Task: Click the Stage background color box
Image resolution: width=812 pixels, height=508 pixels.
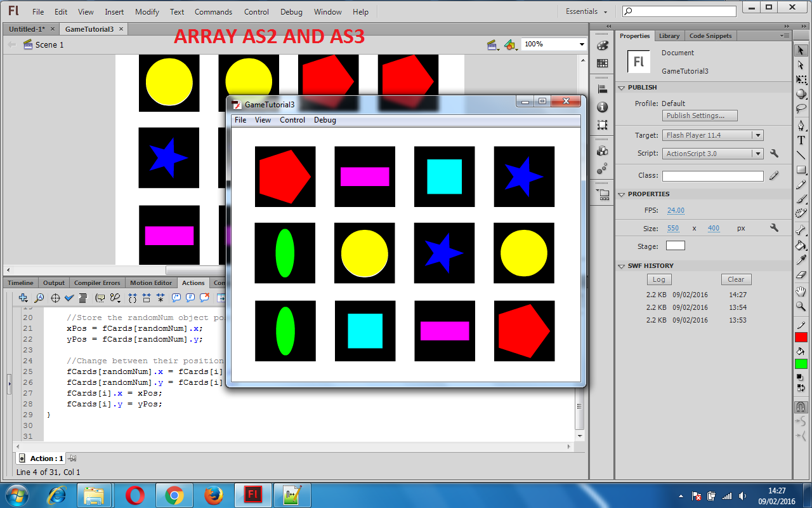Action: click(x=676, y=246)
